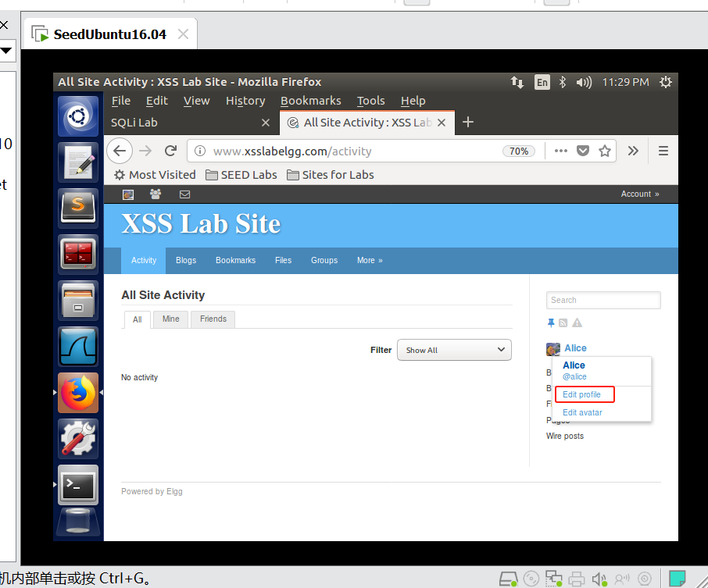Open the Wire posts link
708x588 pixels.
565,436
